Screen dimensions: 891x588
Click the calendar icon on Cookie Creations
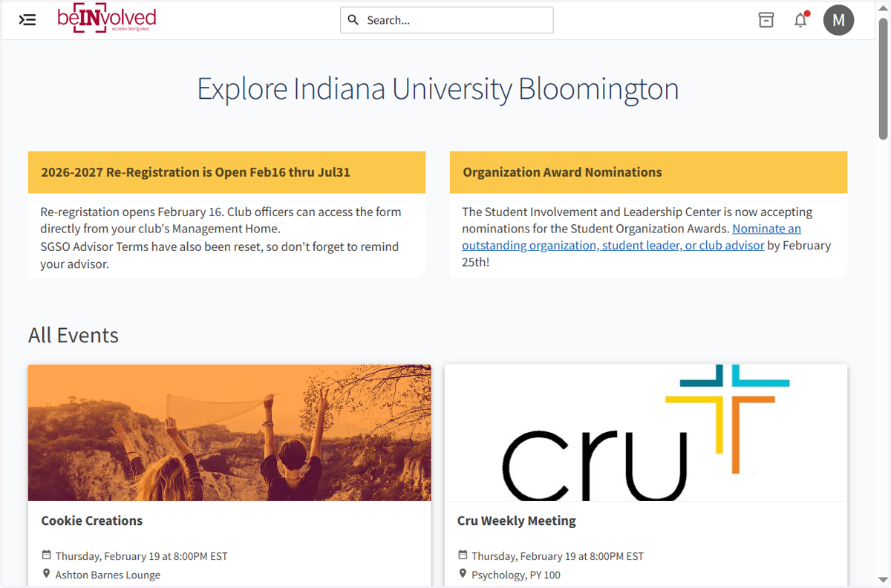[x=47, y=555]
